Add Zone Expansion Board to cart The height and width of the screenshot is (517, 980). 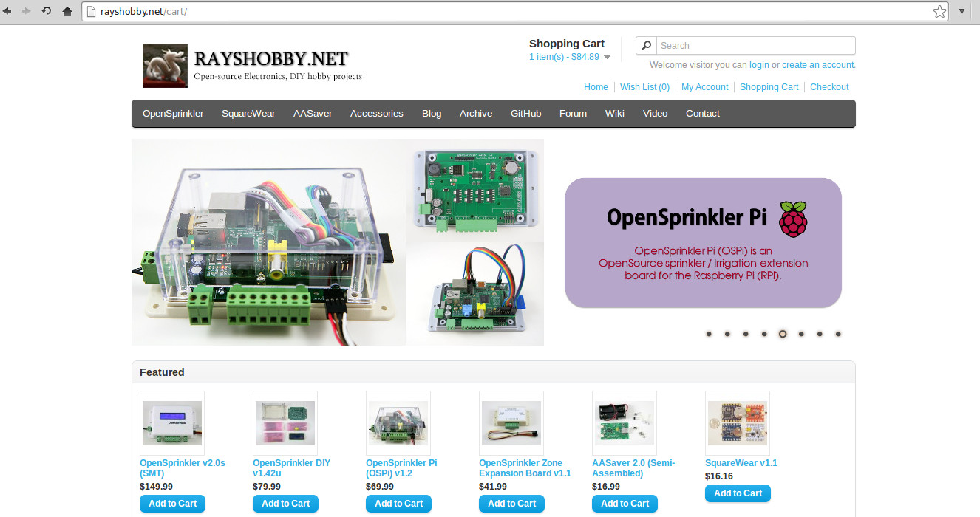[x=511, y=504]
